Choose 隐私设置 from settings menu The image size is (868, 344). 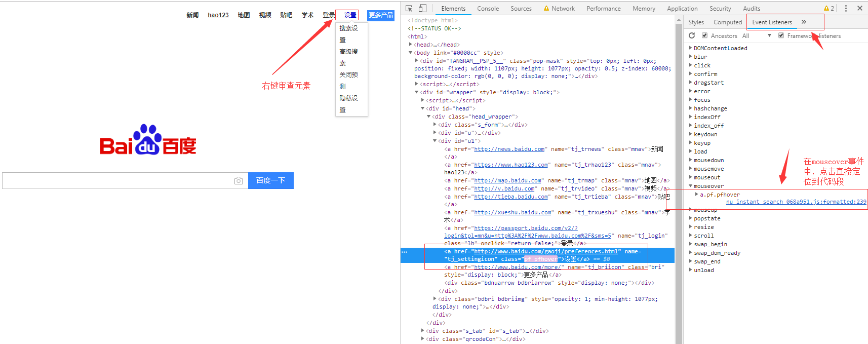(349, 104)
